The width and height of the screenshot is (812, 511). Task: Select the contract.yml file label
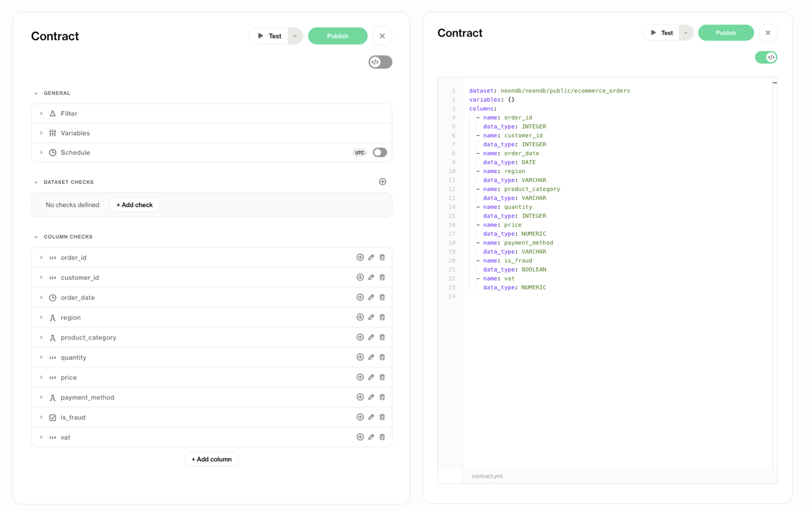coord(487,476)
